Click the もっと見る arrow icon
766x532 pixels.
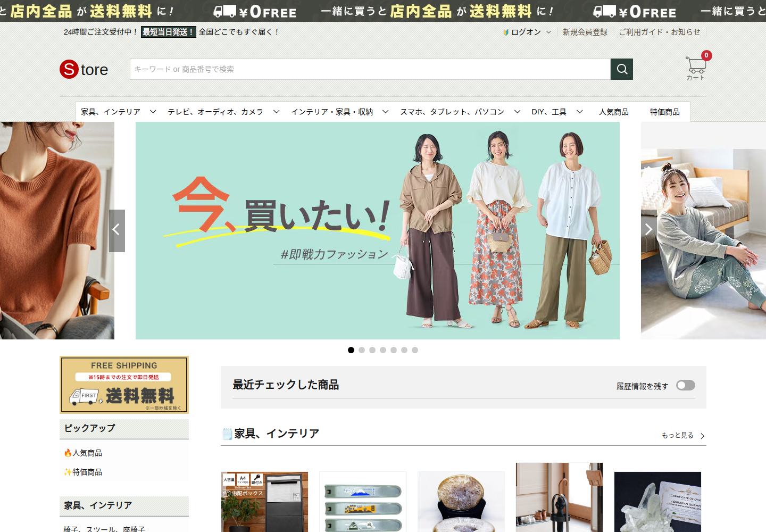click(x=702, y=436)
